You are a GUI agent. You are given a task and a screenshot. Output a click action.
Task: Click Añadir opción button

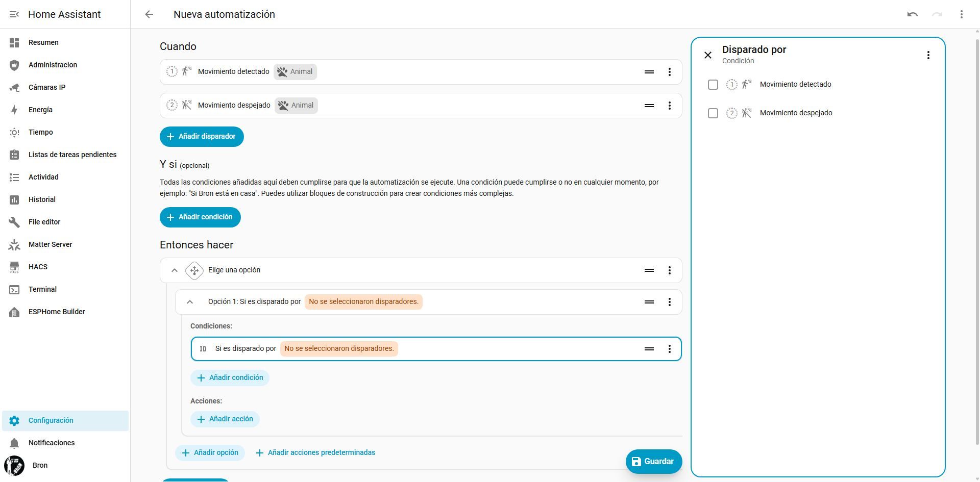click(210, 453)
